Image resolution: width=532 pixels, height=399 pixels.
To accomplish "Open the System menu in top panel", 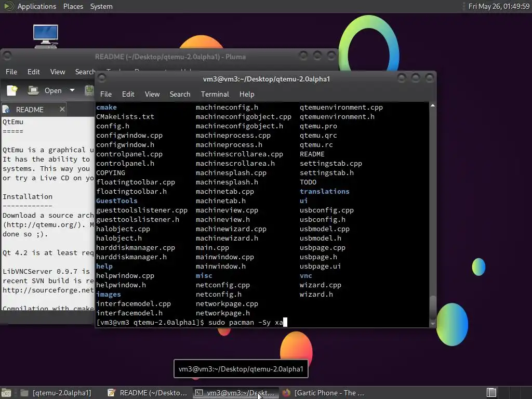I will coord(101,6).
